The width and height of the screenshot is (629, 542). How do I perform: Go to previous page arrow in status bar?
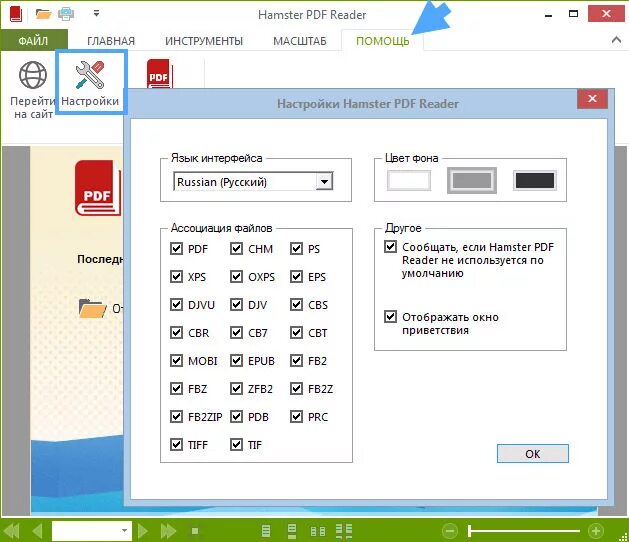click(37, 531)
